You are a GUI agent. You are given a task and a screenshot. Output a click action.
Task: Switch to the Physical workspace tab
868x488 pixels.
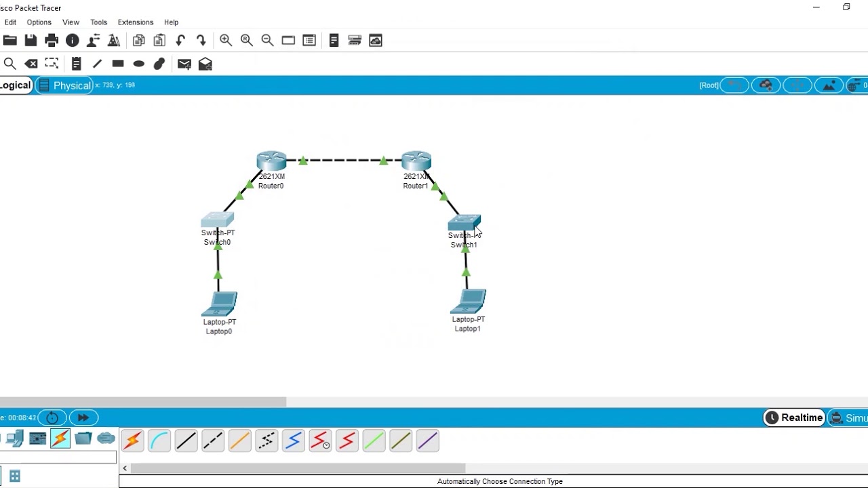(x=64, y=85)
